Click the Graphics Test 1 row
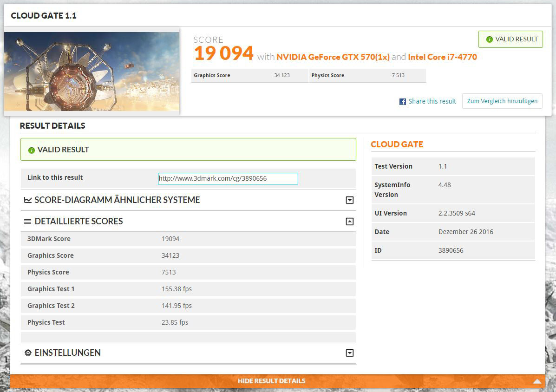This screenshot has width=556, height=392. click(x=188, y=289)
